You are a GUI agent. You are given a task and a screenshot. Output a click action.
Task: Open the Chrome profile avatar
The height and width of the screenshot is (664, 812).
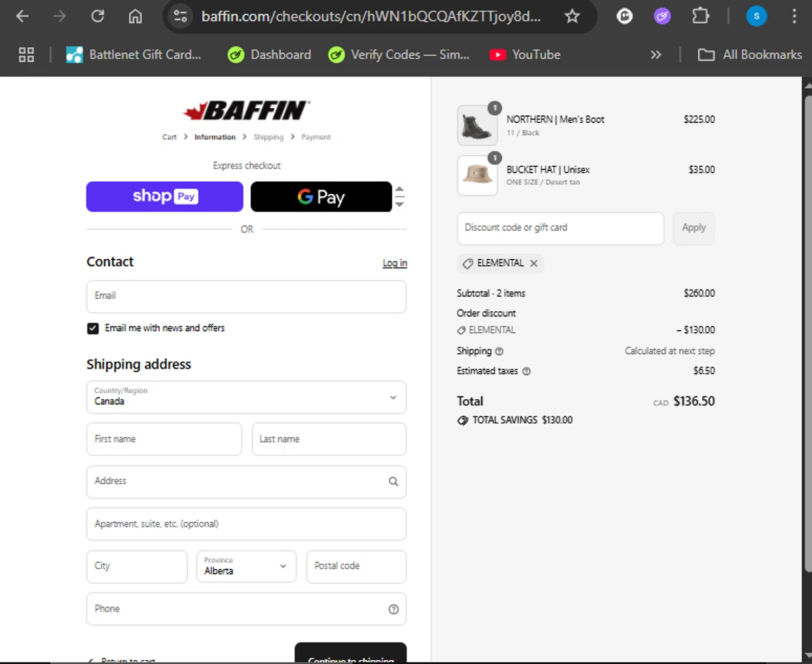756,16
